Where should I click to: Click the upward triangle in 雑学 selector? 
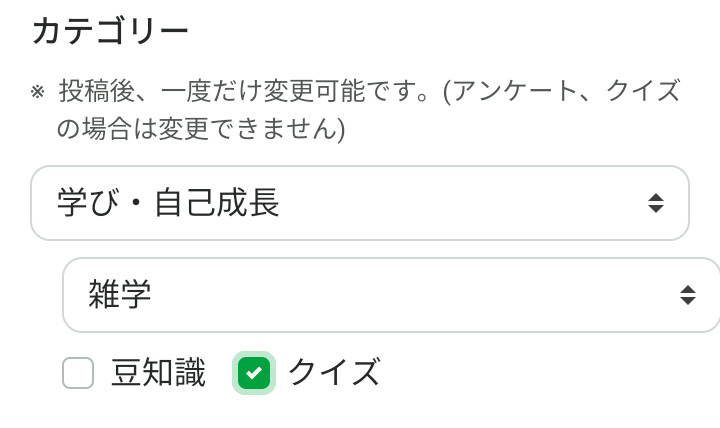tap(688, 288)
